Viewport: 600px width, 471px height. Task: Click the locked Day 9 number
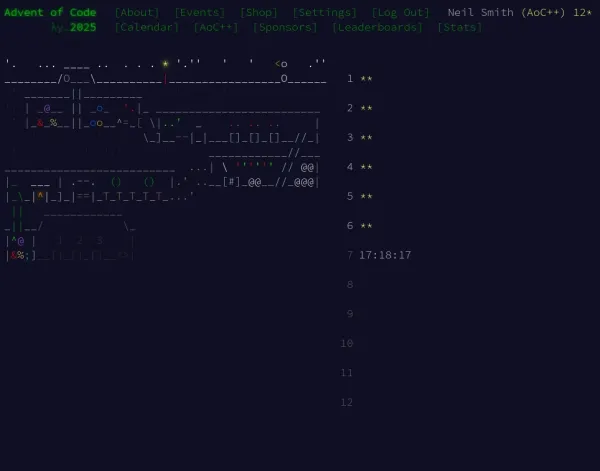coord(350,314)
